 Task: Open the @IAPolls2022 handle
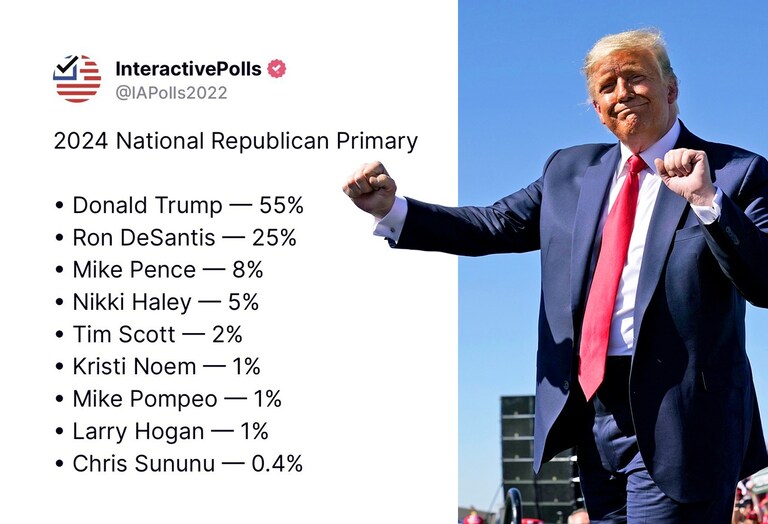[x=171, y=93]
